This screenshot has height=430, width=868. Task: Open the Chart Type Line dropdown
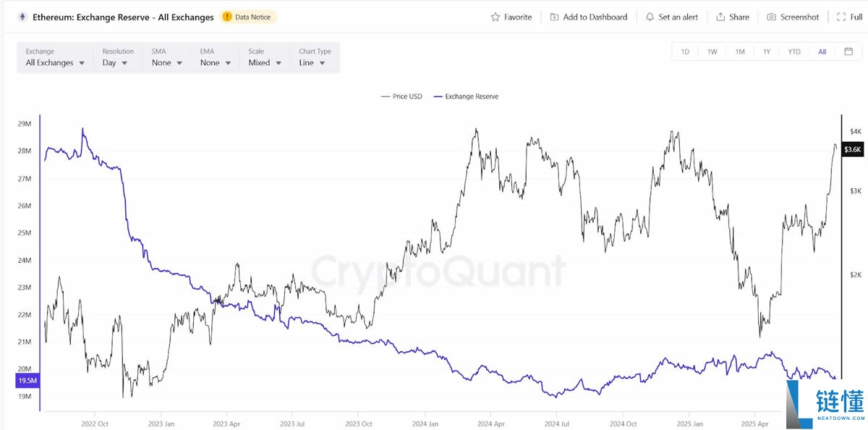pos(312,58)
